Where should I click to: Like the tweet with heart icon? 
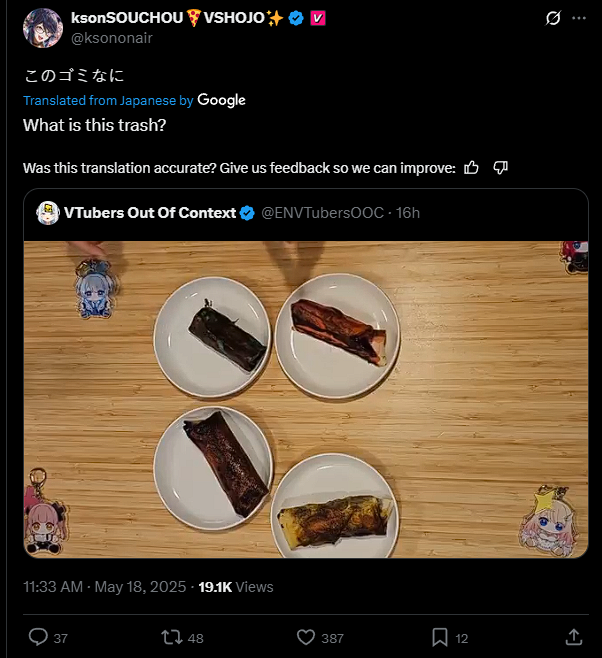coord(307,637)
